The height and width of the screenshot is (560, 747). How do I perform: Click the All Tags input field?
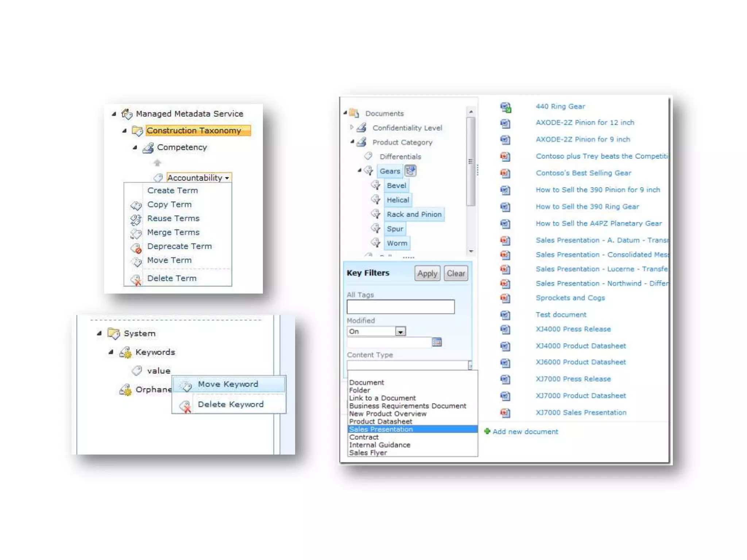click(400, 307)
